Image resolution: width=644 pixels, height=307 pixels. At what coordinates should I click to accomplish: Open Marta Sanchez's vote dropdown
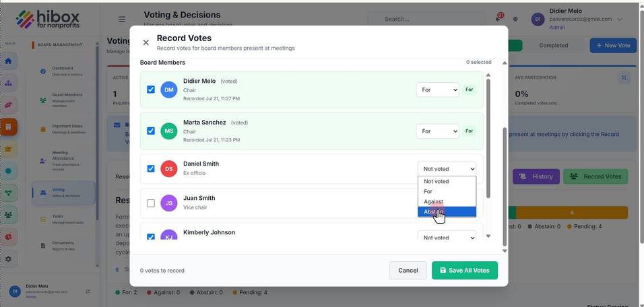(437, 131)
